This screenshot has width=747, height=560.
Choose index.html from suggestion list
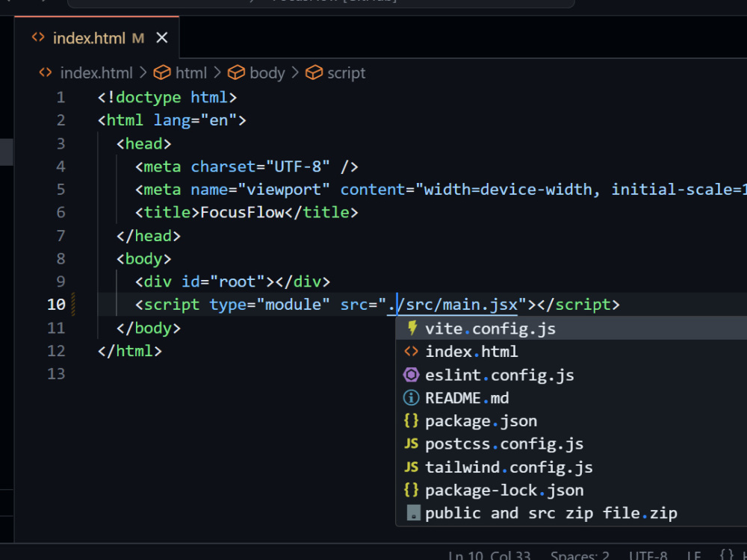click(x=571, y=352)
